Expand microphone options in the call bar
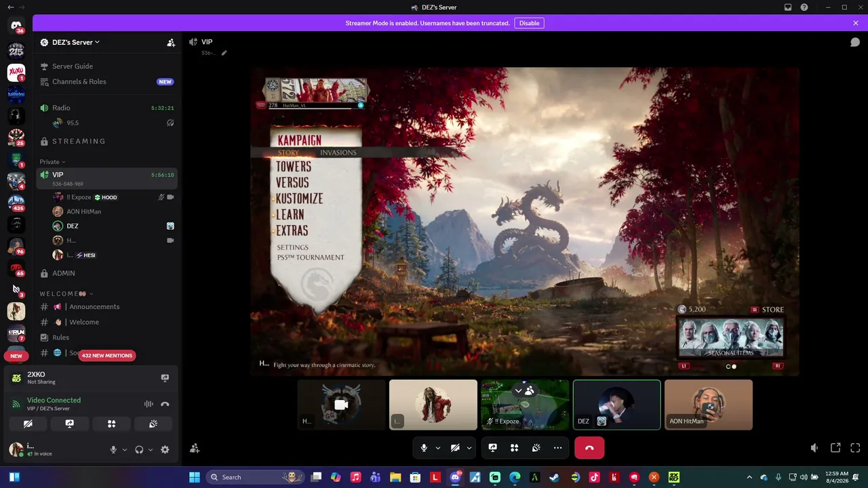The image size is (868, 488). click(x=438, y=448)
